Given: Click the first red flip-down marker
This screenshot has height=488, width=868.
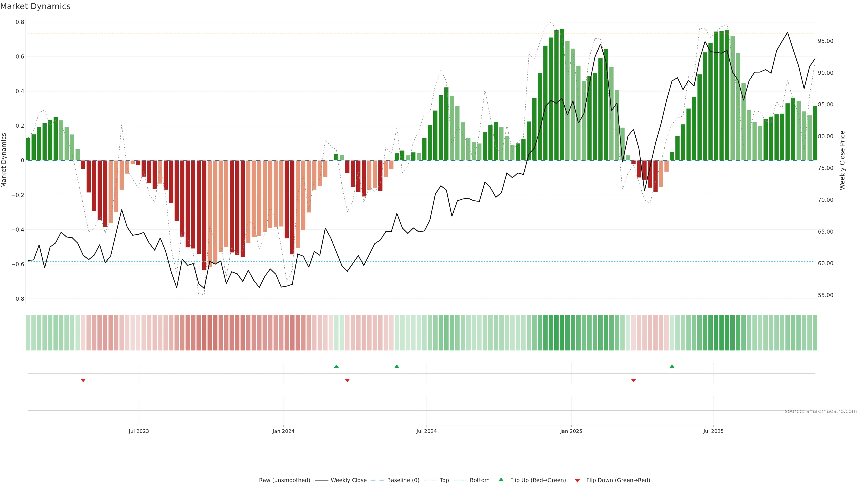Looking at the screenshot, I should click(x=83, y=380).
